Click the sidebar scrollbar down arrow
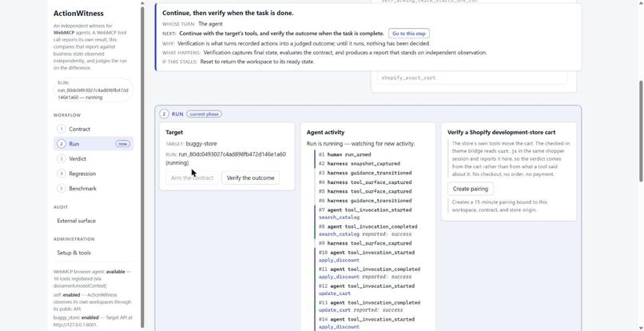The width and height of the screenshot is (644, 331). click(x=142, y=328)
